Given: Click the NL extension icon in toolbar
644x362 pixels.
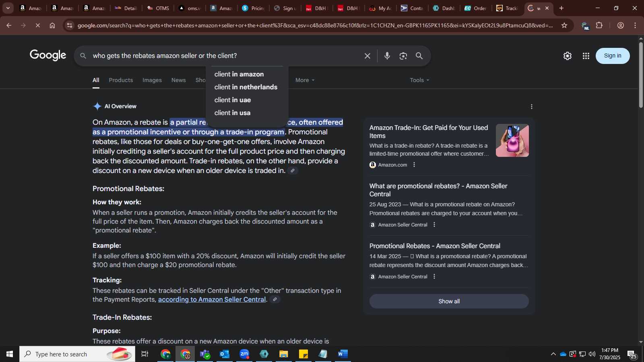Looking at the screenshot, I should point(585,26).
